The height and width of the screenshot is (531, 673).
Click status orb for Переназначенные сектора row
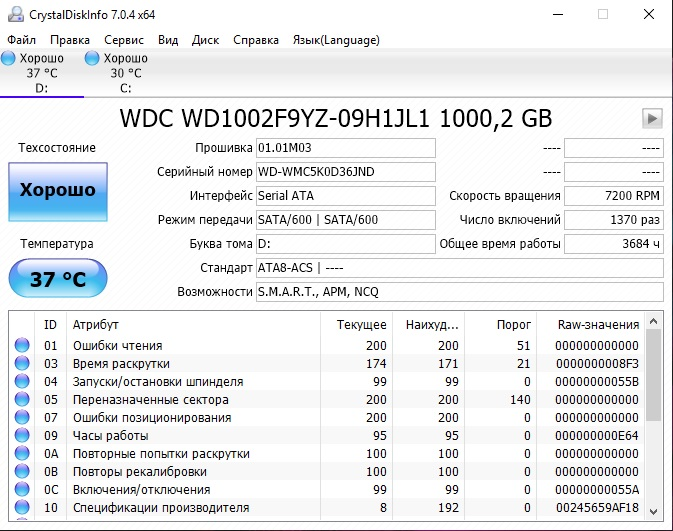coord(22,399)
